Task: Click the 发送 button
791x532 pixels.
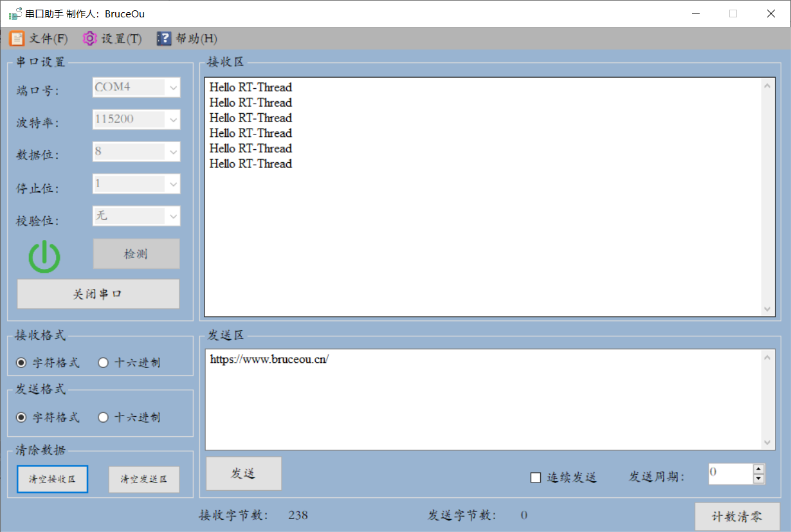Action: 244,473
